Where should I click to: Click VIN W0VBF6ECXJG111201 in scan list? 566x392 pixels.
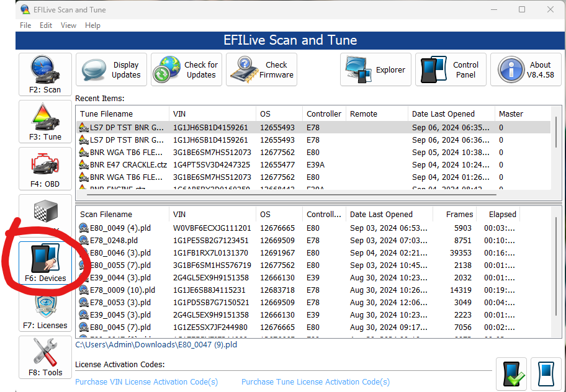212,228
